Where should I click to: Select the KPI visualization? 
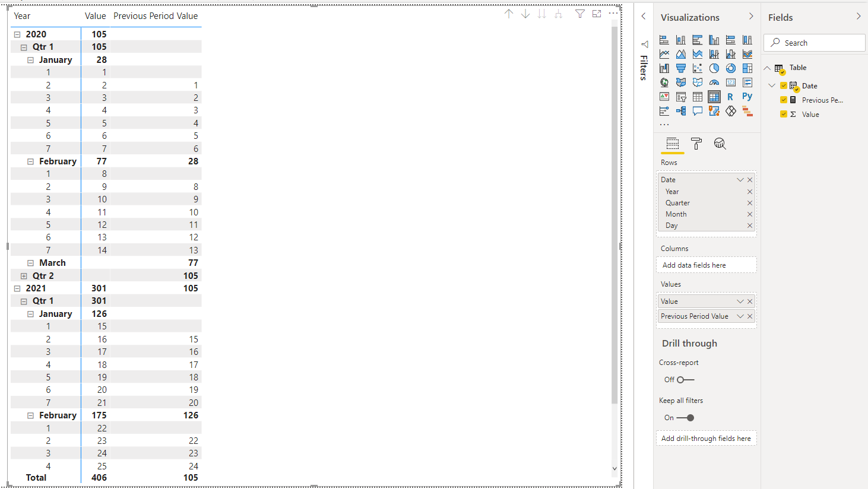(x=664, y=97)
